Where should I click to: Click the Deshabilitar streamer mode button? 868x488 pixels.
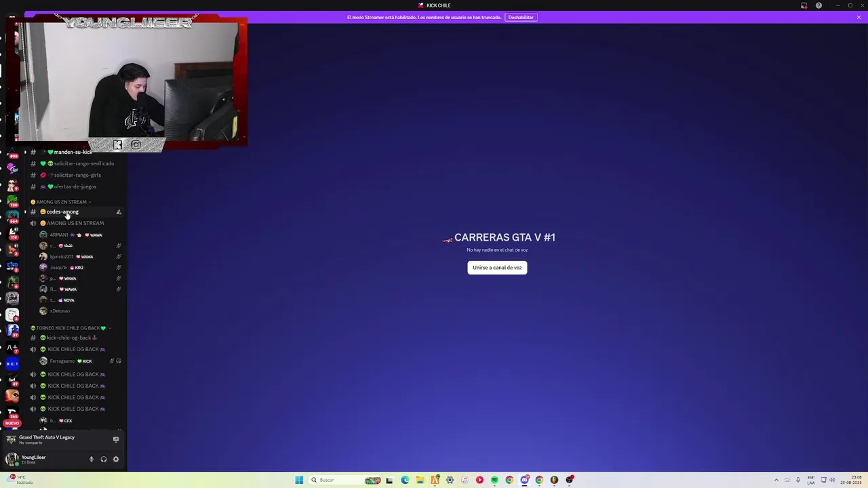521,17
